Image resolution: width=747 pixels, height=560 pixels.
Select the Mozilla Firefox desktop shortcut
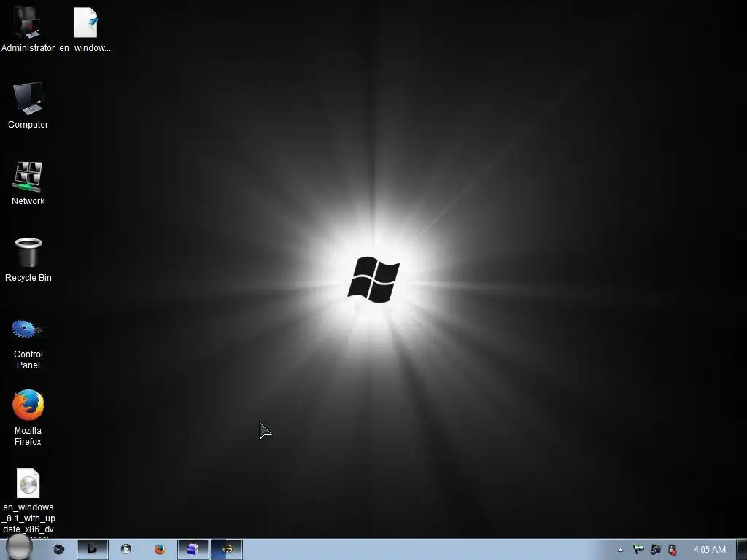tap(28, 418)
